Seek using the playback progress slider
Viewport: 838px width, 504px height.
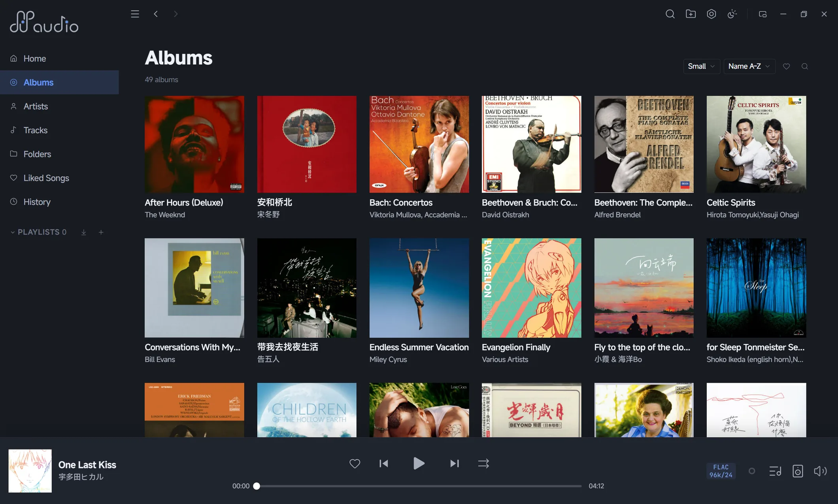(x=419, y=486)
